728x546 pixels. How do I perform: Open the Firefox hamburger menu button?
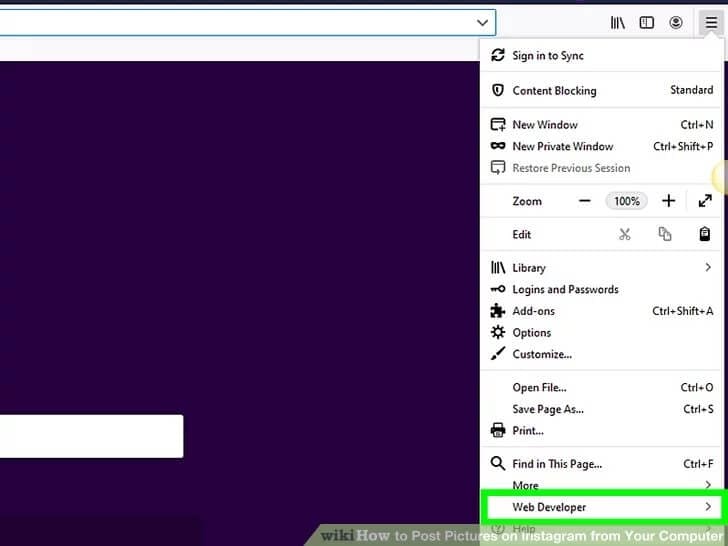tap(711, 22)
